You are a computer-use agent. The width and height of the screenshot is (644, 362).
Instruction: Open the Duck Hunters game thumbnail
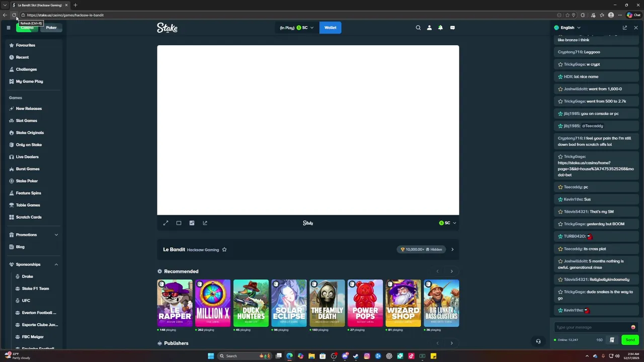tap(251, 303)
